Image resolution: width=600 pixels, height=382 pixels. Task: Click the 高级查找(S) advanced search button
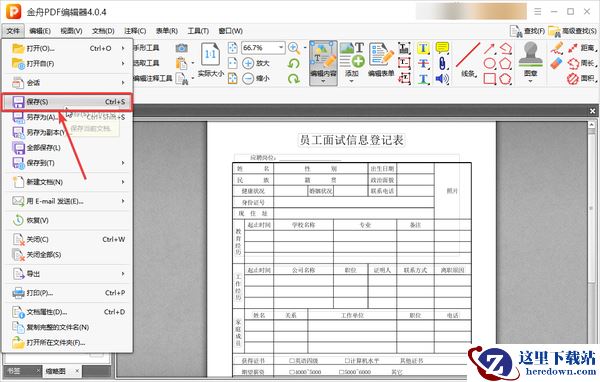coord(572,31)
